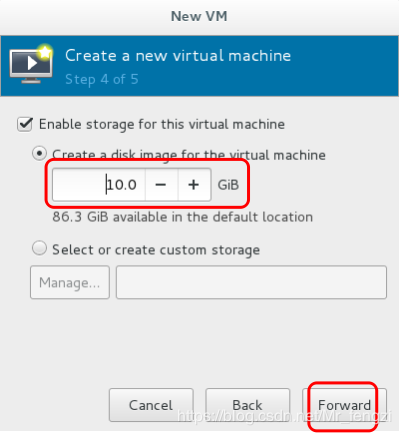Proceed to step 5 with Forward

pyautogui.click(x=344, y=405)
